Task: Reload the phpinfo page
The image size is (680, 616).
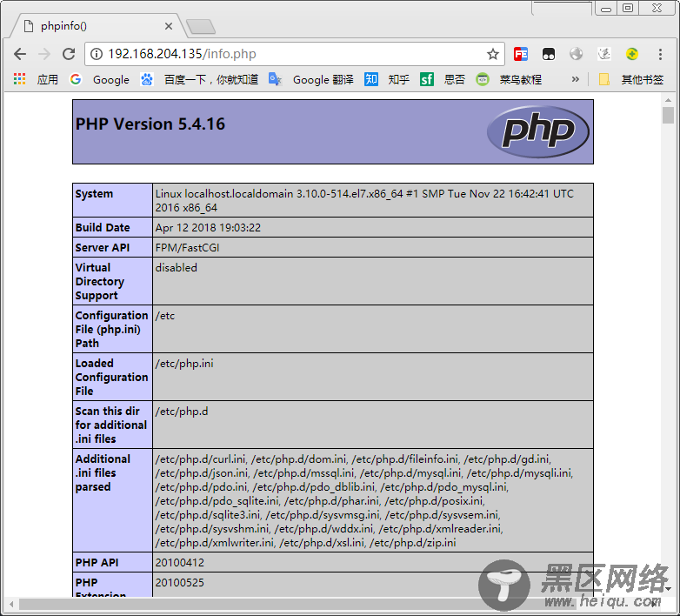Action: tap(69, 54)
